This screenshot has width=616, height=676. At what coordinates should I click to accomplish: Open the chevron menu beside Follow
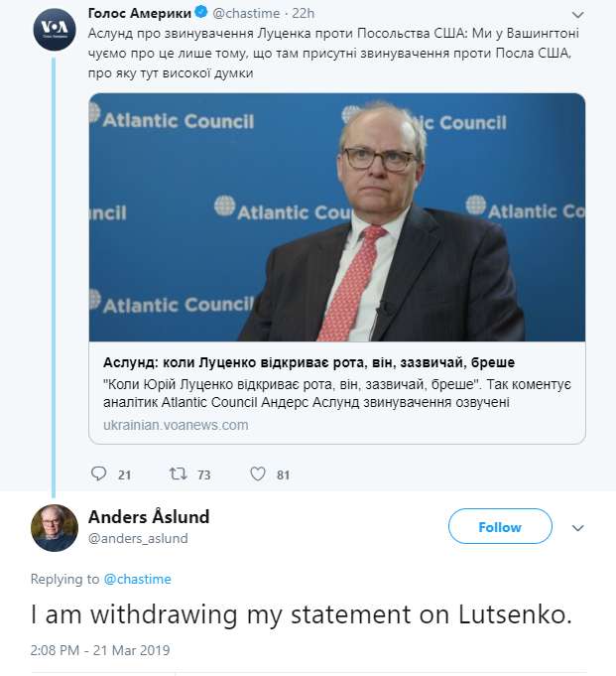point(578,528)
